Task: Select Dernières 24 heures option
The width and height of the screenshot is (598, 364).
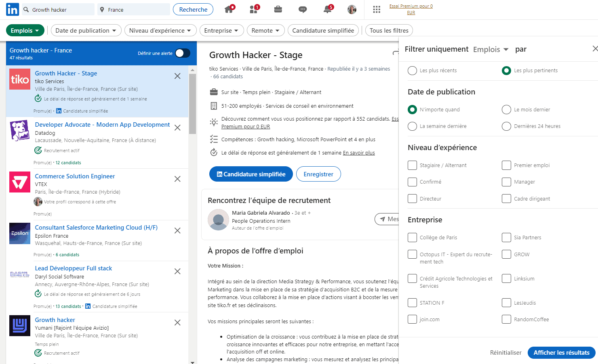Action: point(506,126)
